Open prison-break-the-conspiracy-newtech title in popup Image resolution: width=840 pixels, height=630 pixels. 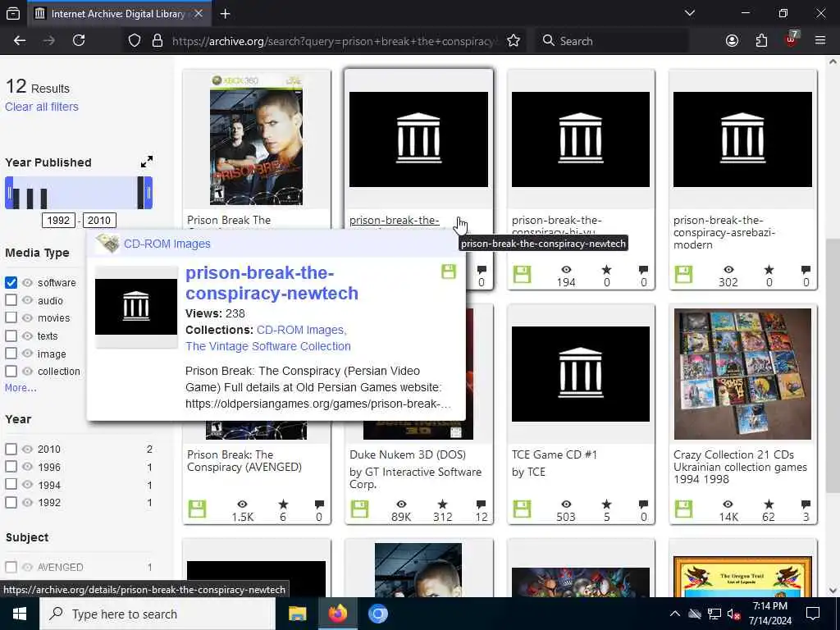coord(272,283)
